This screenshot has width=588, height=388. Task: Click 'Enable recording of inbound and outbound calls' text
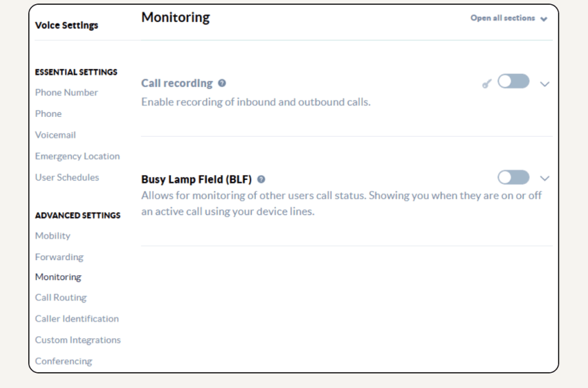pos(256,102)
